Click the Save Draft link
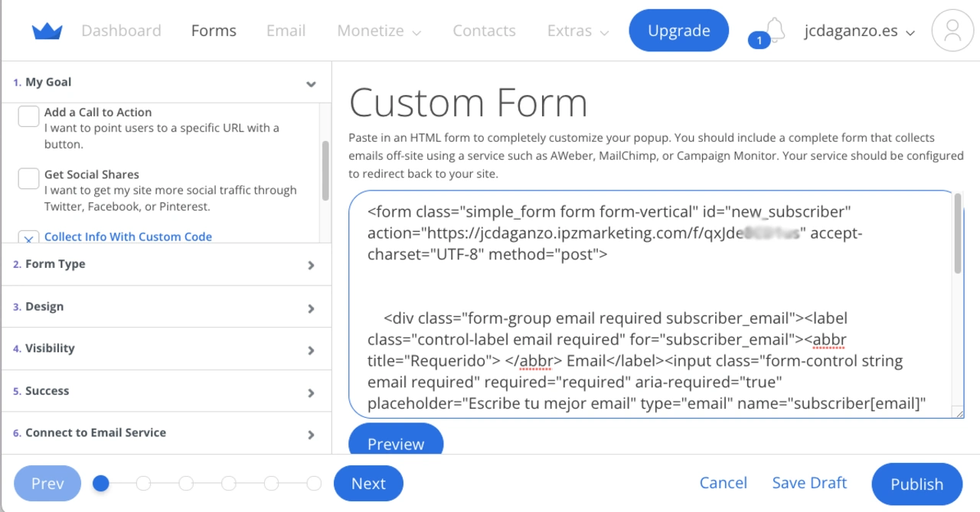The height and width of the screenshot is (512, 980). tap(809, 483)
